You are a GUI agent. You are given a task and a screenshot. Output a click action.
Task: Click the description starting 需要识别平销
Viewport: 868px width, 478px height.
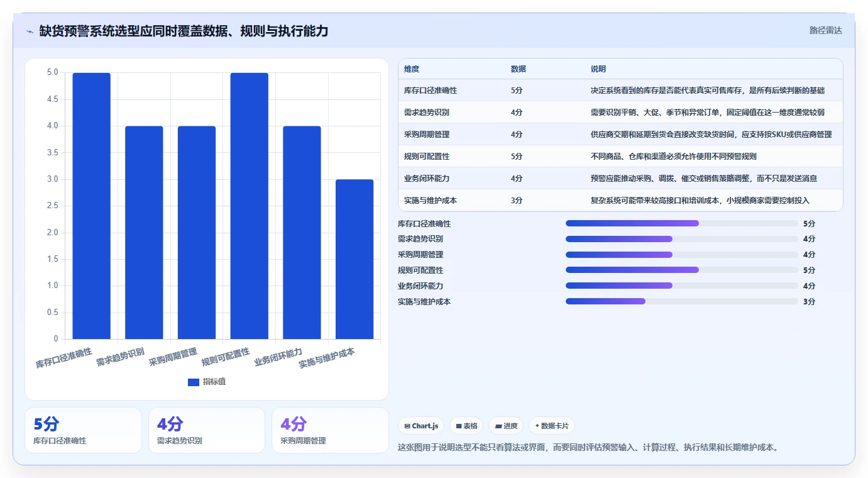(708, 113)
